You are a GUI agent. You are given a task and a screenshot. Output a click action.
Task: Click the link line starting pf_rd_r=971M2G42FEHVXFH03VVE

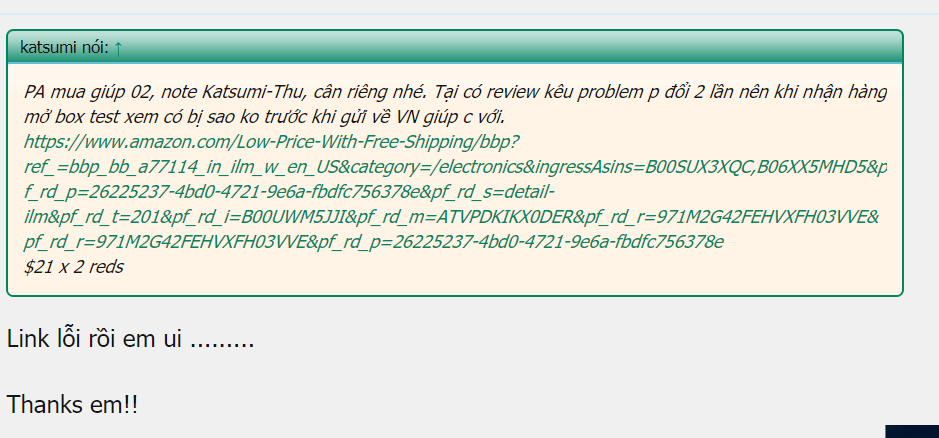tap(374, 242)
